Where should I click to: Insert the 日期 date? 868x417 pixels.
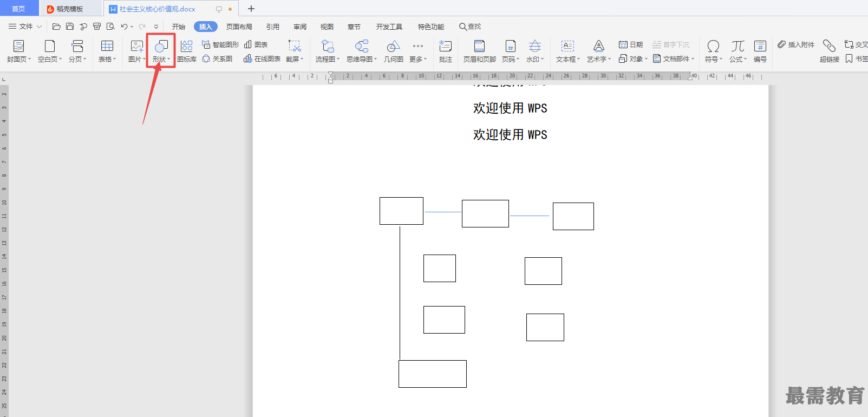point(631,44)
